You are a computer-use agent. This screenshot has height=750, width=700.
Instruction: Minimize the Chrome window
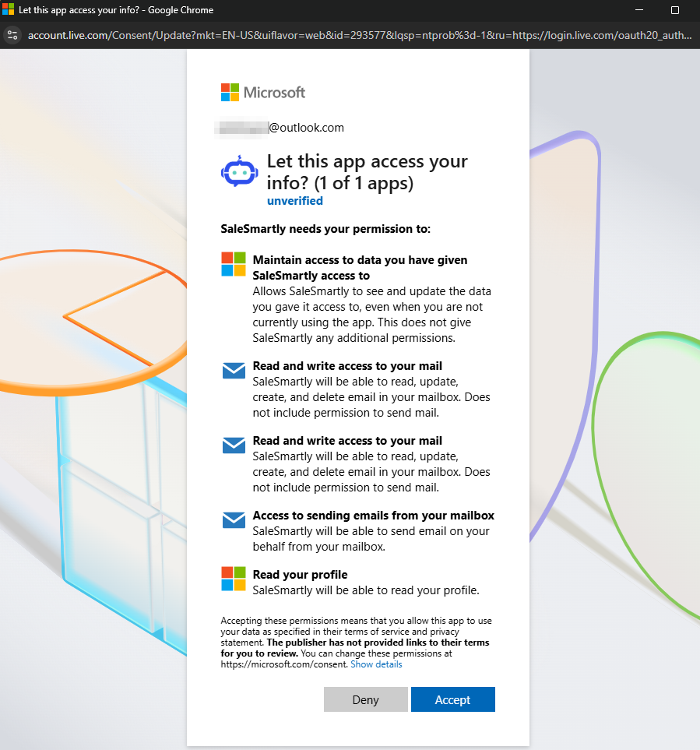point(638,10)
